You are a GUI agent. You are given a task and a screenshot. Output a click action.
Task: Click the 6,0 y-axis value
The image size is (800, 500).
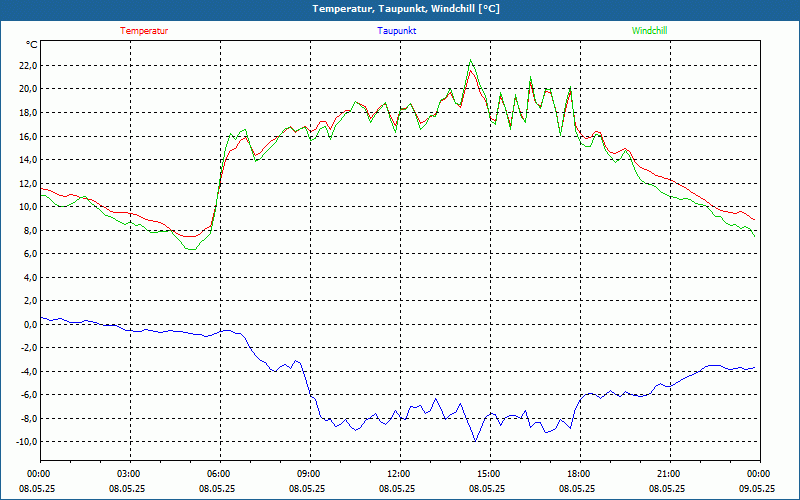click(x=31, y=254)
